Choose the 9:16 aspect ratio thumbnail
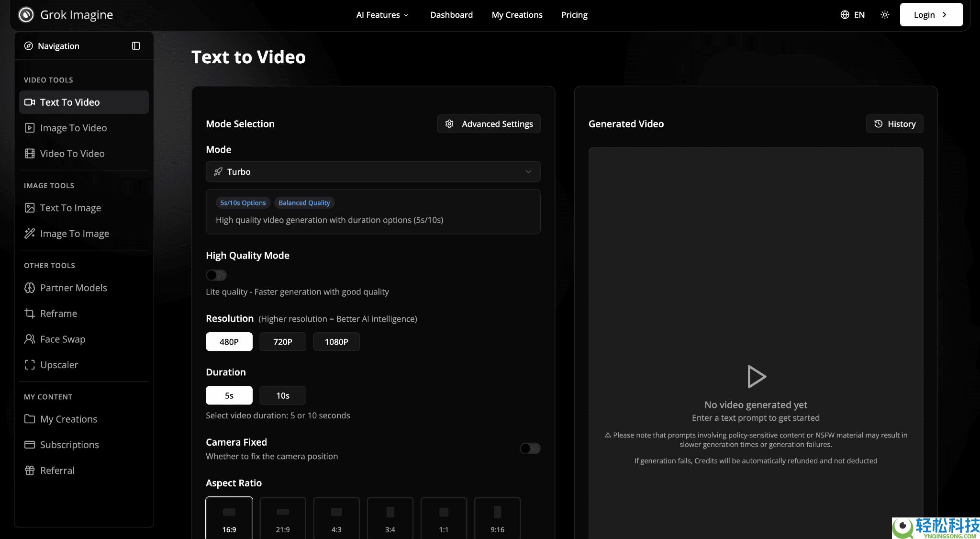This screenshot has height=539, width=980. [x=497, y=519]
